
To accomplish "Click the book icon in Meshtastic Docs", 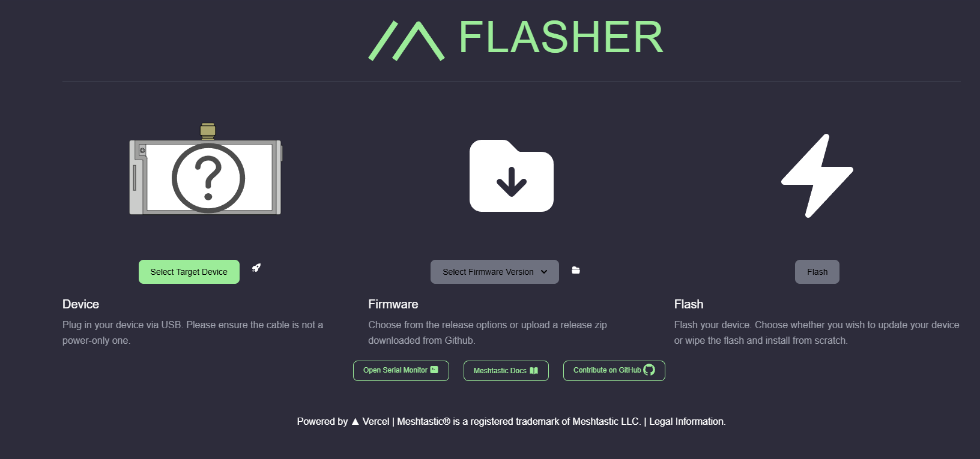I will point(534,370).
